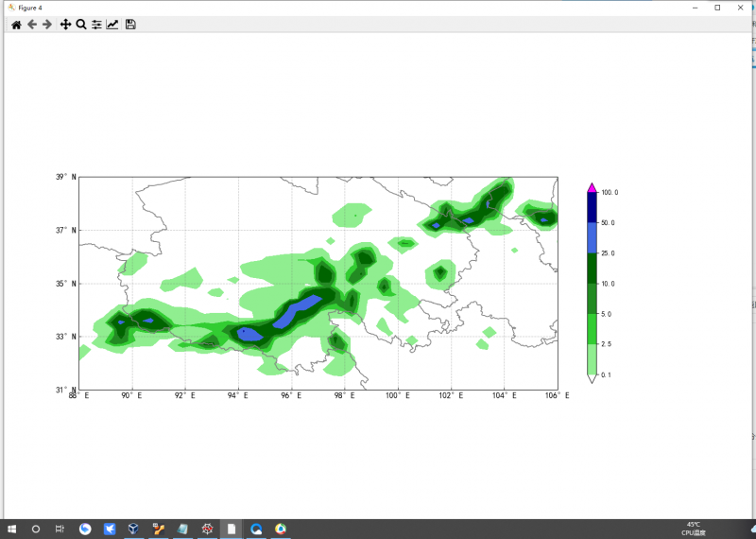Go back to previous plot view
Image resolution: width=756 pixels, height=539 pixels.
click(x=32, y=25)
